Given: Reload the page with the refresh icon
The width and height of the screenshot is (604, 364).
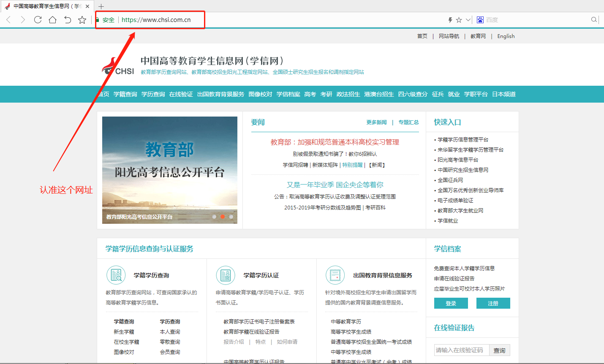Looking at the screenshot, I should tap(38, 20).
